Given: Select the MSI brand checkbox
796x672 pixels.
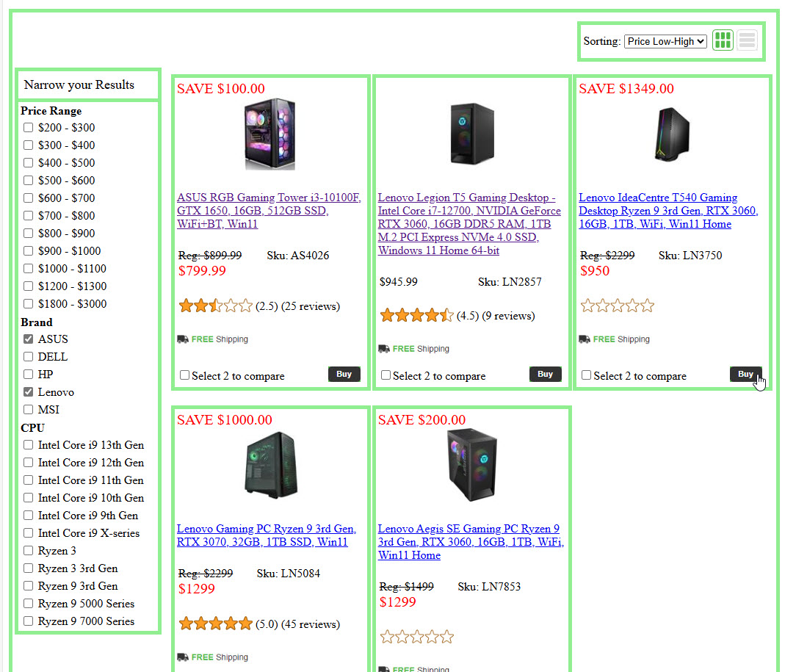Looking at the screenshot, I should click(29, 410).
